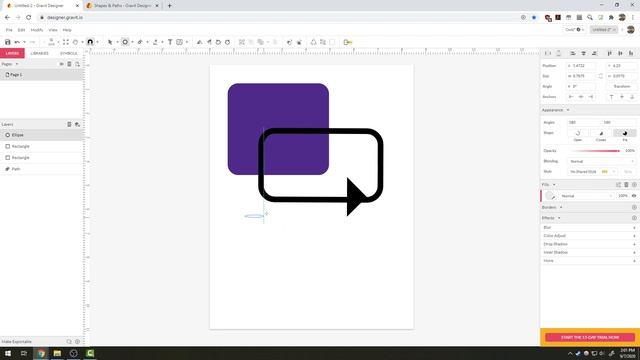The height and width of the screenshot is (360, 640).
Task: Select the Ellipse shape tool
Action: (125, 42)
